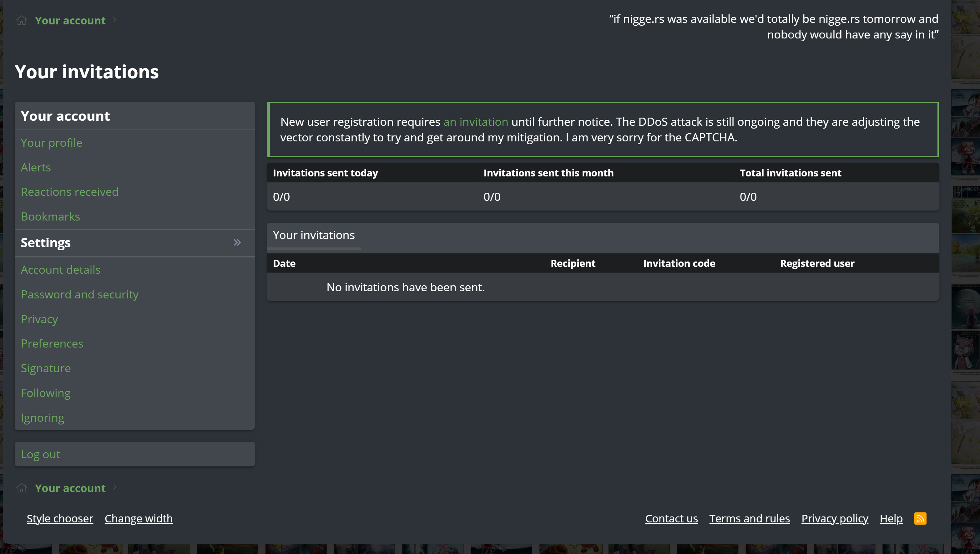This screenshot has width=980, height=554.
Task: Click 'No invitations have been sent.' text
Action: pos(406,287)
